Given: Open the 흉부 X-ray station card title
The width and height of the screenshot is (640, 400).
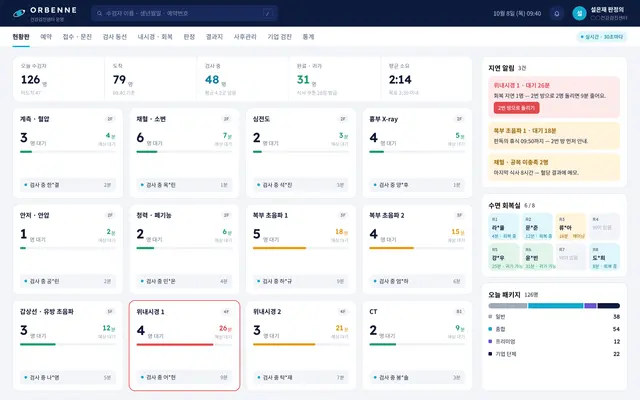Looking at the screenshot, I should pos(383,119).
